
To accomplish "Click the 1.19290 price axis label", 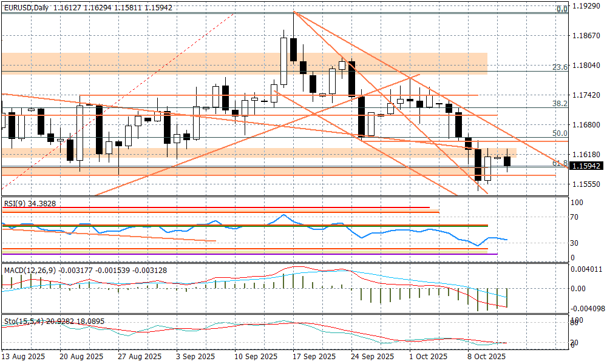I will click(587, 7).
